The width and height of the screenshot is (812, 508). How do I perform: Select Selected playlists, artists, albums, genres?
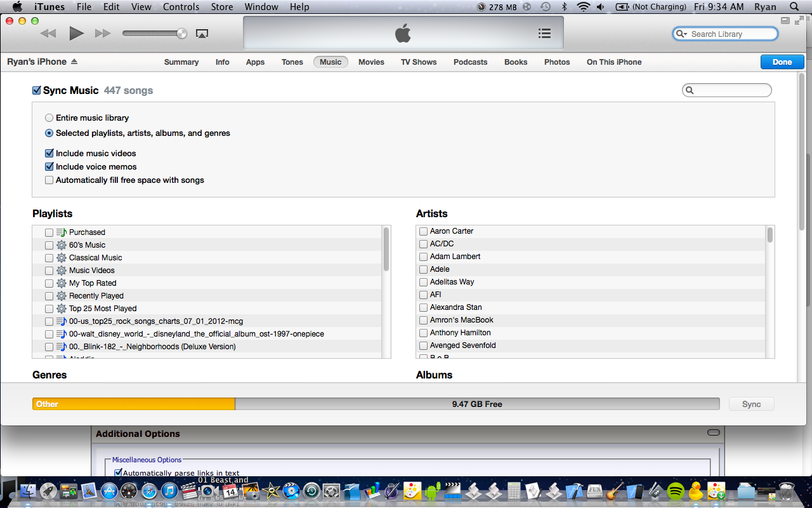(x=49, y=133)
